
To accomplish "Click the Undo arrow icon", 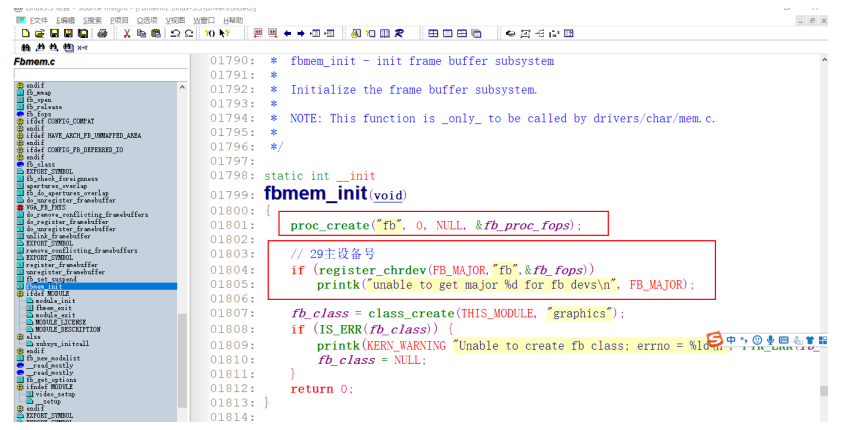I will coord(175,34).
